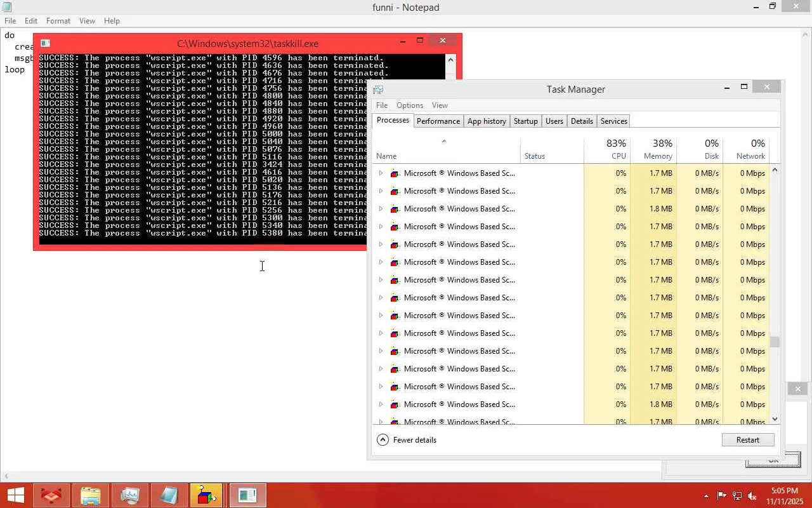This screenshot has width=812, height=508.
Task: Sort processes by the Name column header
Action: pyautogui.click(x=447, y=150)
